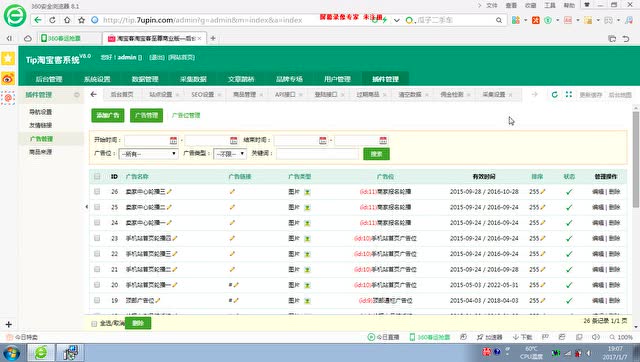Toggle green status checkmark for row ID 19
This screenshot has height=362, width=640.
(x=569, y=300)
